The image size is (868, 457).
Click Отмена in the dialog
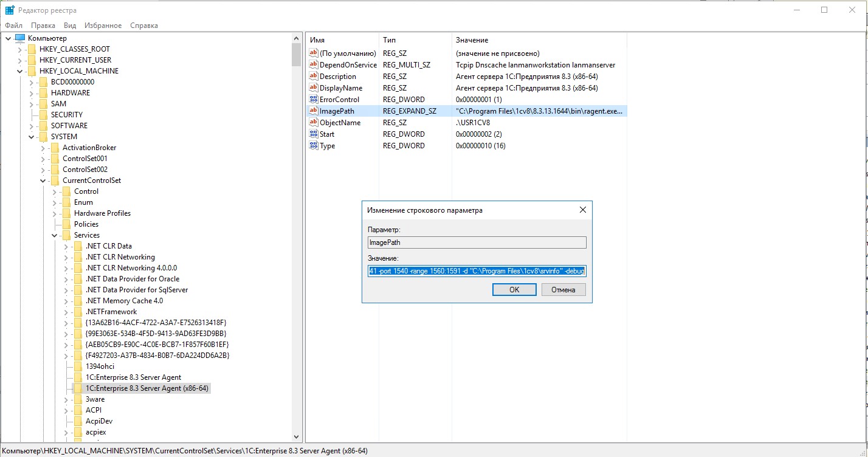[x=563, y=289]
